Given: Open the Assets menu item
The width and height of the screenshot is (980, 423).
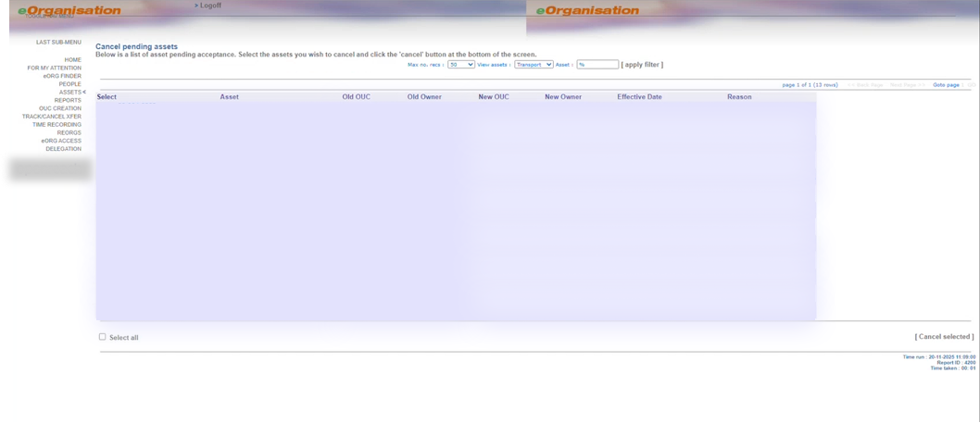Looking at the screenshot, I should (x=70, y=93).
